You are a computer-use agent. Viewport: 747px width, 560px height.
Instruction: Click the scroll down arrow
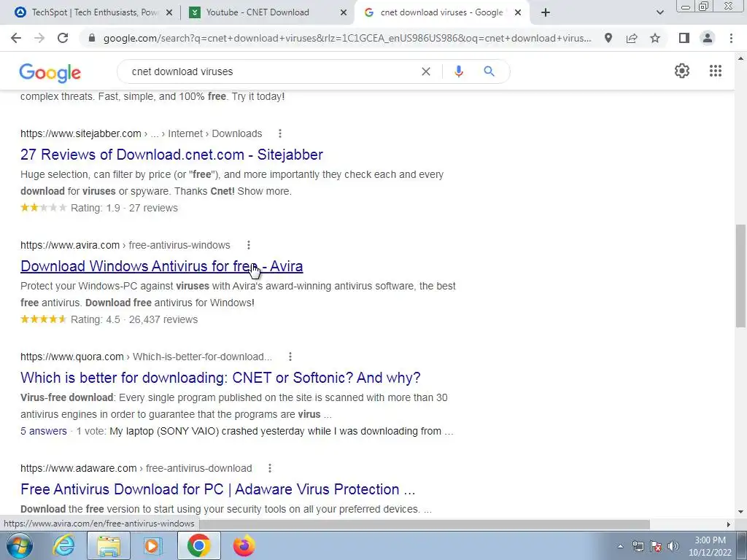pyautogui.click(x=740, y=513)
